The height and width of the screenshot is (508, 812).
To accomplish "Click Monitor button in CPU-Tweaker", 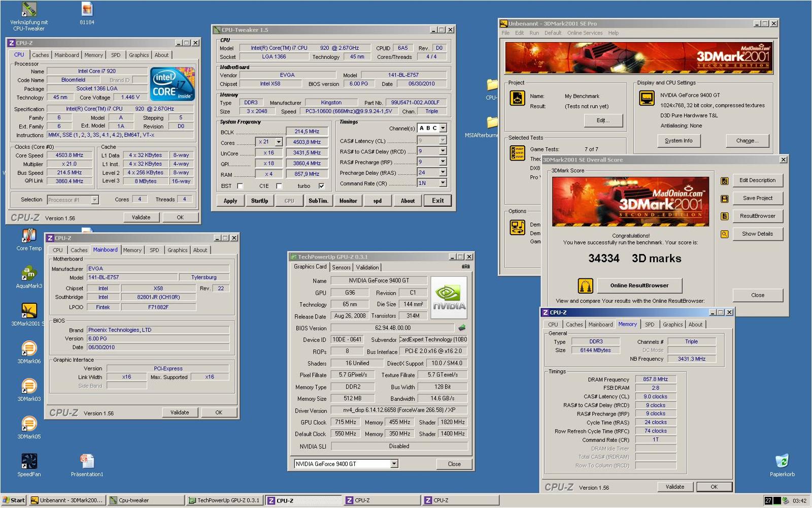I will pyautogui.click(x=348, y=201).
